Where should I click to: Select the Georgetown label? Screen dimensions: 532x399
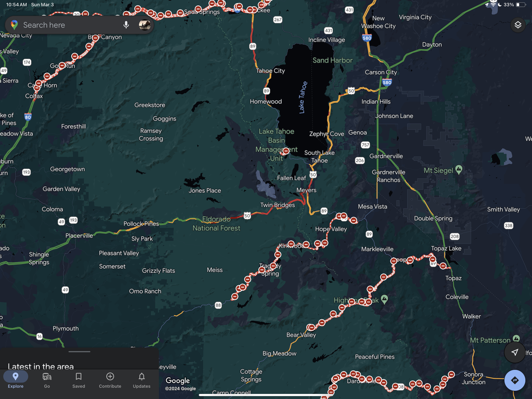click(67, 169)
